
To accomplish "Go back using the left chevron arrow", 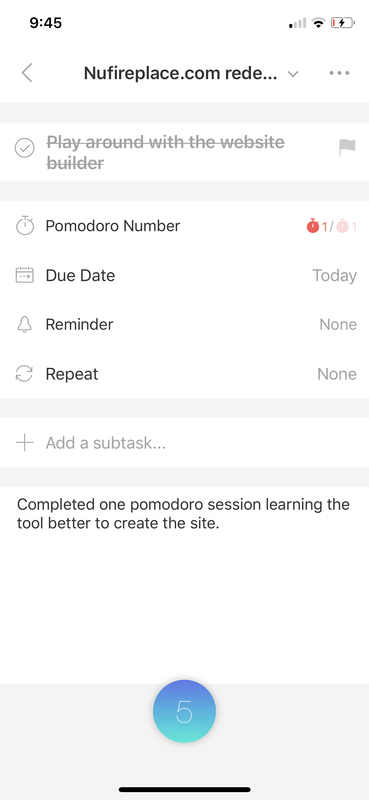I will click(27, 73).
